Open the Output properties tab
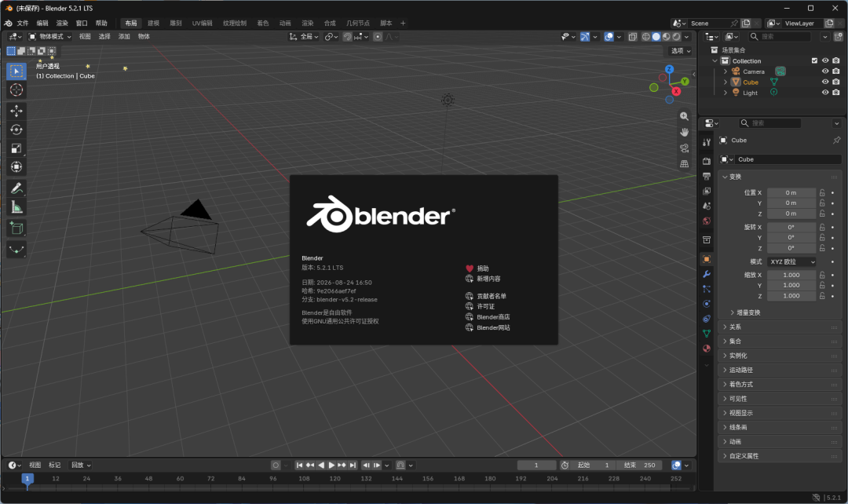 coord(707,177)
